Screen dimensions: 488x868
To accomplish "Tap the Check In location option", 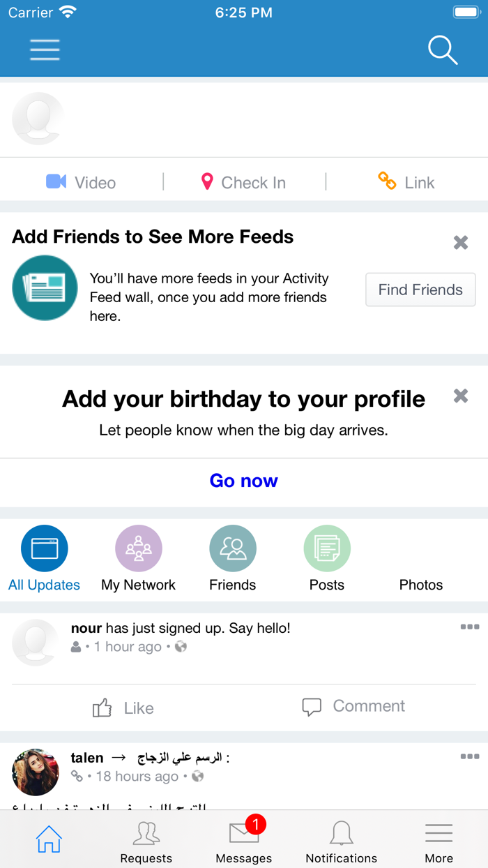I will [243, 182].
